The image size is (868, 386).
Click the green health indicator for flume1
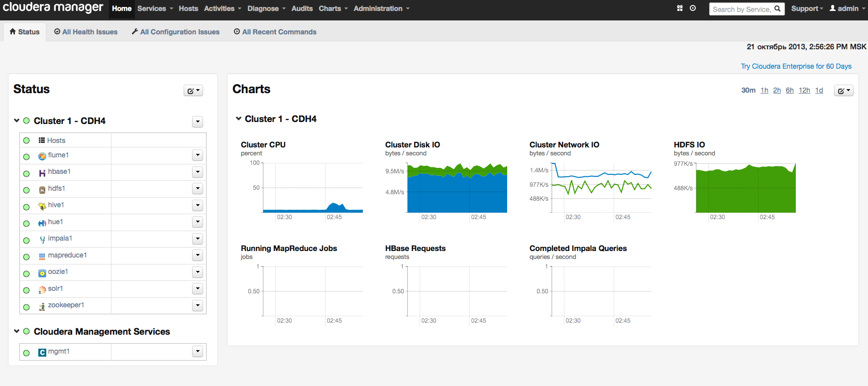pyautogui.click(x=26, y=157)
